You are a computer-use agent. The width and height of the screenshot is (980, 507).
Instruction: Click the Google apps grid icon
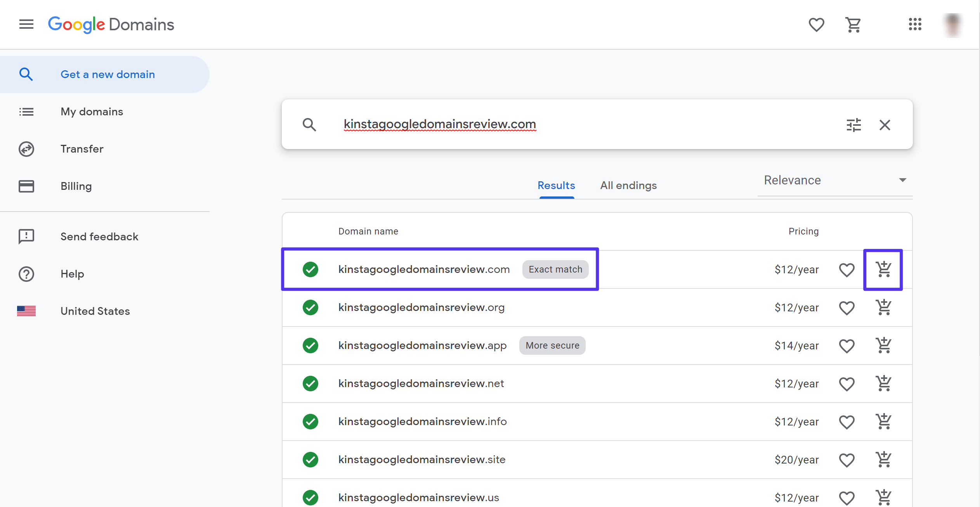[x=915, y=24]
